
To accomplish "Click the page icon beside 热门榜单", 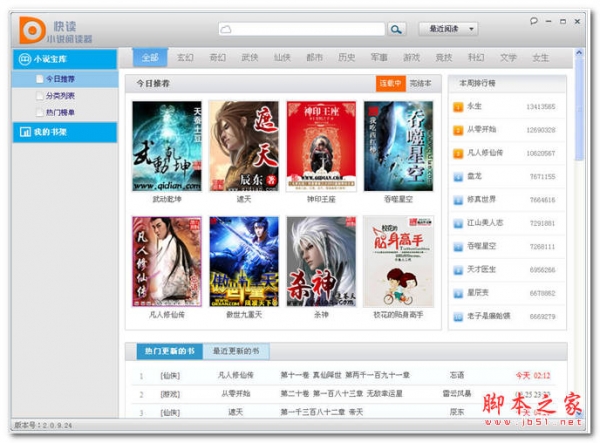I will (x=39, y=112).
